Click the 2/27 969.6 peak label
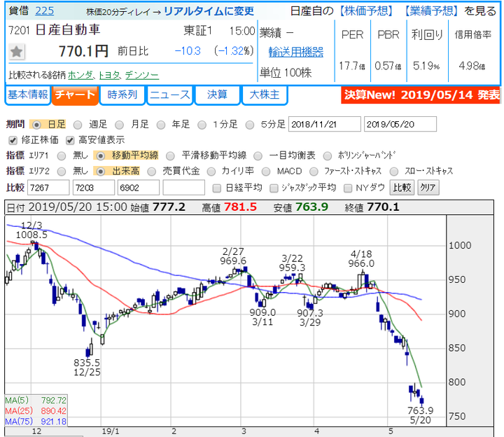 [233, 256]
